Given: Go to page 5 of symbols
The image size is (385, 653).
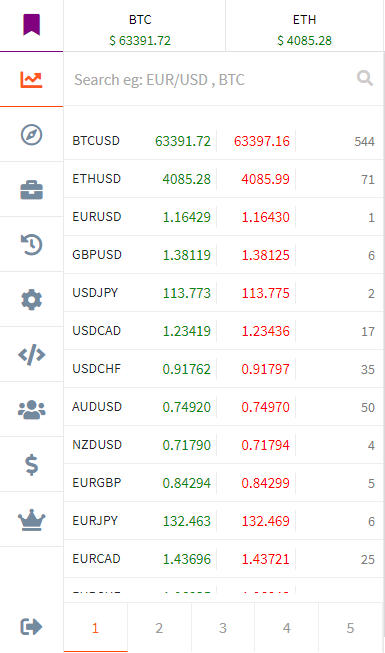Looking at the screenshot, I should pyautogui.click(x=350, y=628).
